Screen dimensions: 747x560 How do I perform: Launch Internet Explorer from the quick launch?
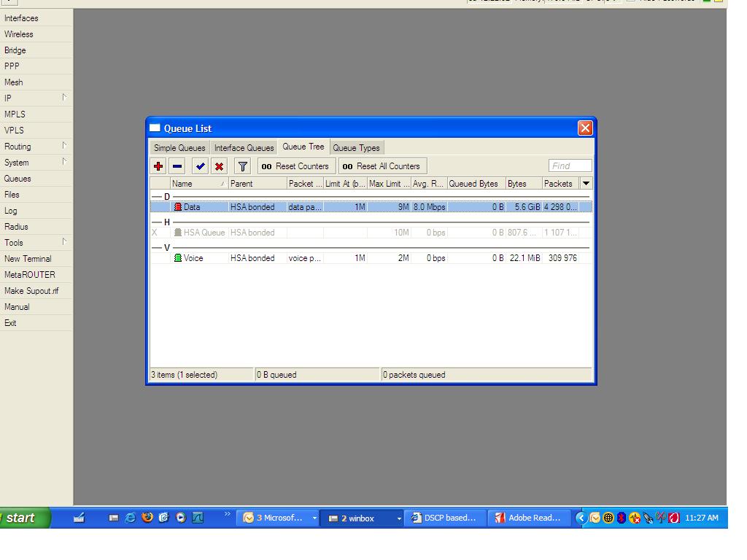point(130,518)
